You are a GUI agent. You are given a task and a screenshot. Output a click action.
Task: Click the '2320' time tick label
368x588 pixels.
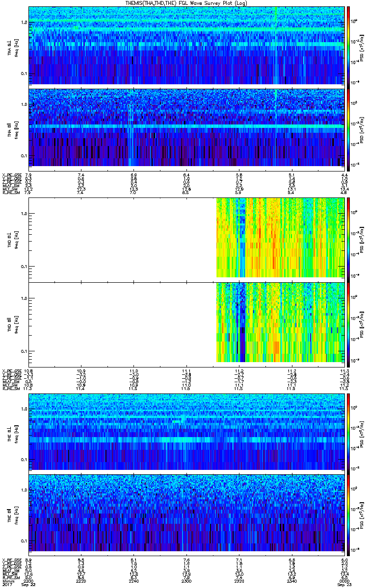[x=239, y=580]
